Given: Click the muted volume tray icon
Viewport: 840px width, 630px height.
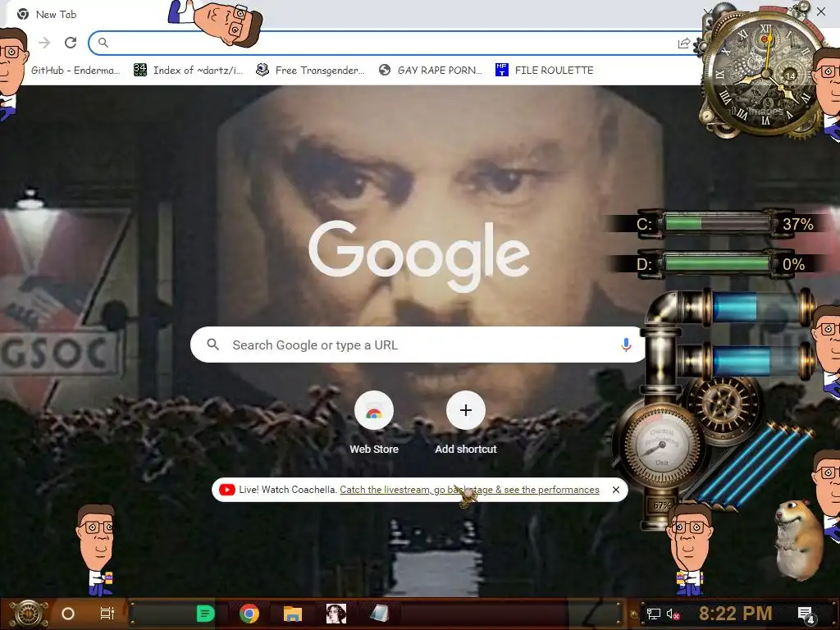Looking at the screenshot, I should point(673,614).
